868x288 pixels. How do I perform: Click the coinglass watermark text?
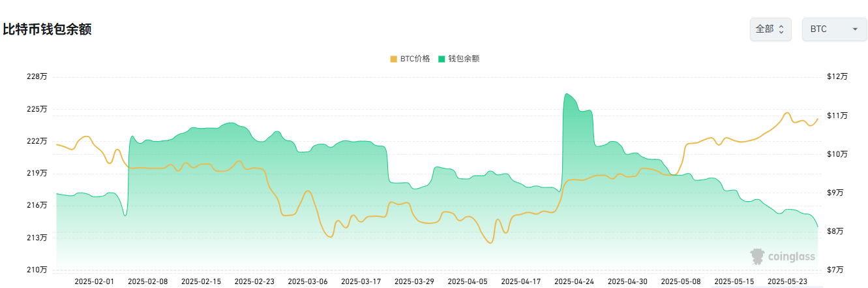click(792, 257)
